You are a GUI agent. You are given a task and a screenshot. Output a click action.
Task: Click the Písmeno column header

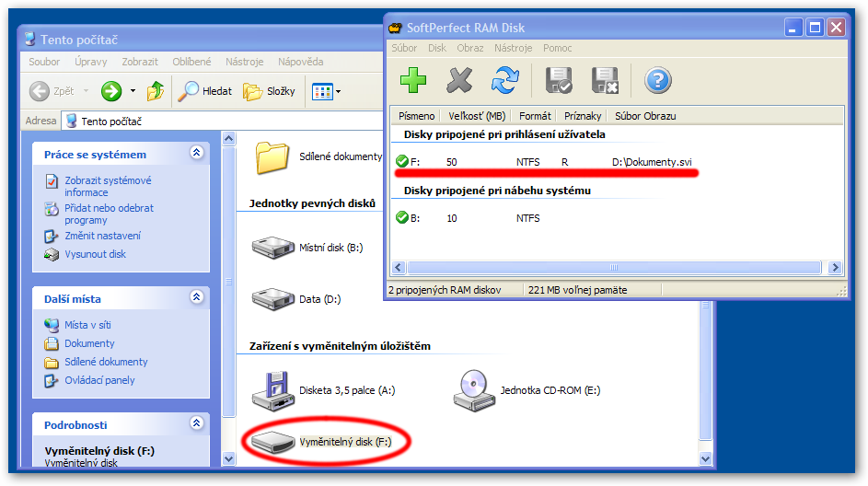click(416, 116)
